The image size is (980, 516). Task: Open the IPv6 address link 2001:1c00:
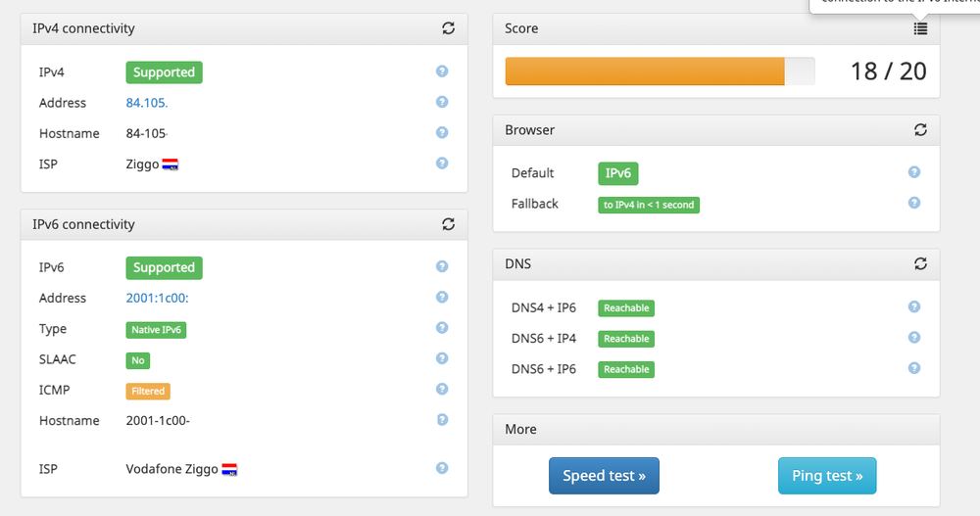[157, 298]
